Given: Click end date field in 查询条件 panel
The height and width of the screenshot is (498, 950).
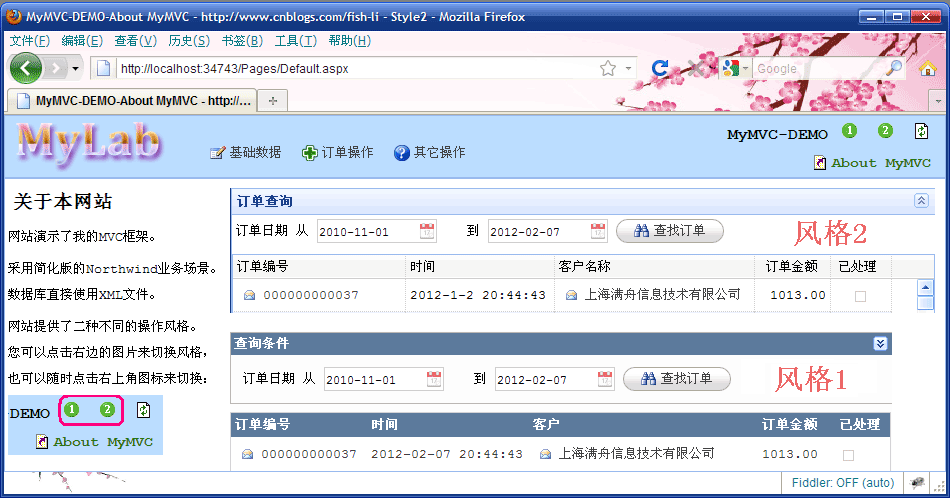Looking at the screenshot, I should pos(546,380).
